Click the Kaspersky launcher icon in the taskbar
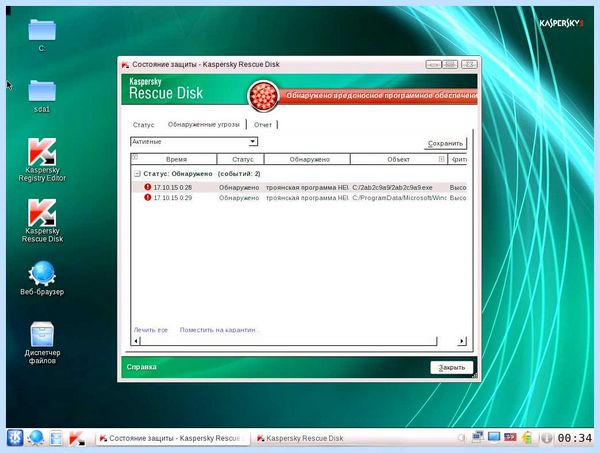This screenshot has height=453, width=600. [x=77, y=438]
